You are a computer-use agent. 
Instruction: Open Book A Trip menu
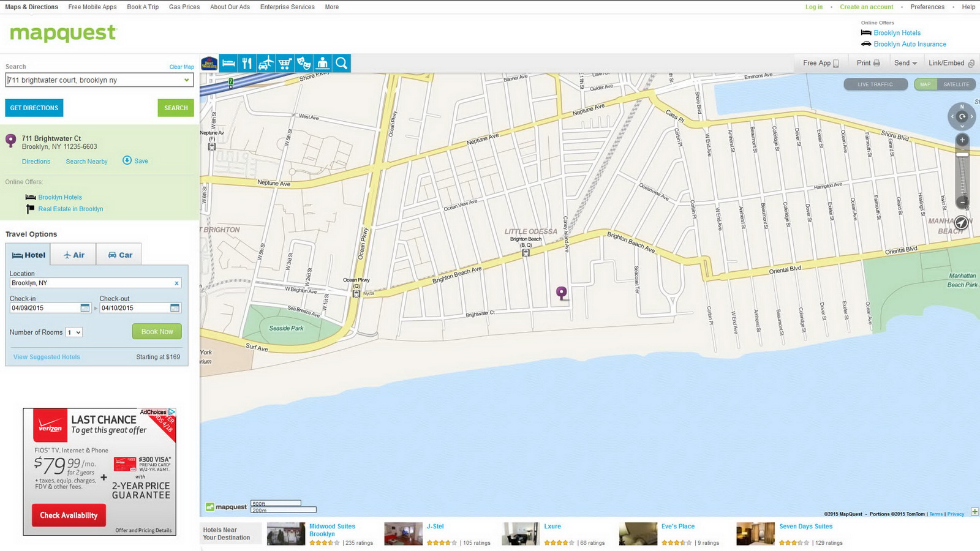click(x=143, y=7)
